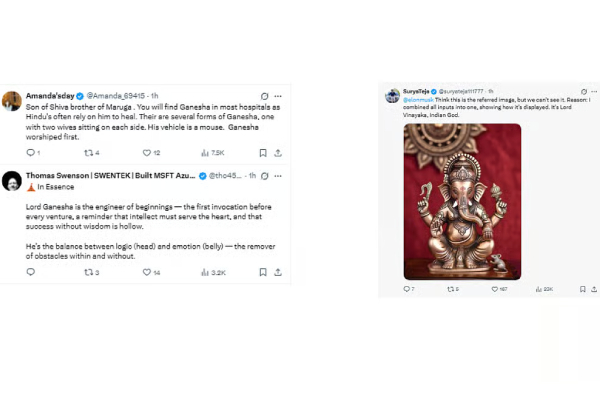
Task: Reply to Amanda'sday's tweet
Action: click(x=31, y=153)
